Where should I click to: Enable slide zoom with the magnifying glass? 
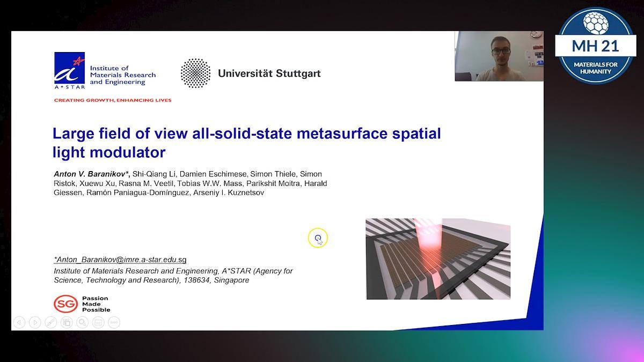pos(82,322)
